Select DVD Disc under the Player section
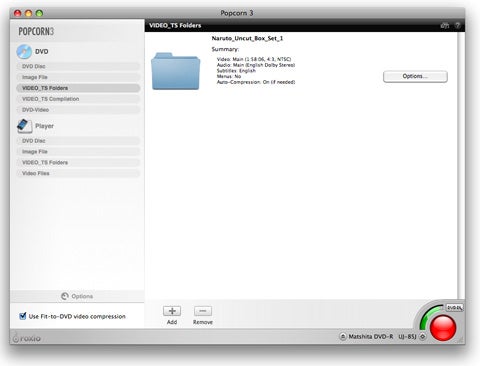The height and width of the screenshot is (366, 480). 78,141
